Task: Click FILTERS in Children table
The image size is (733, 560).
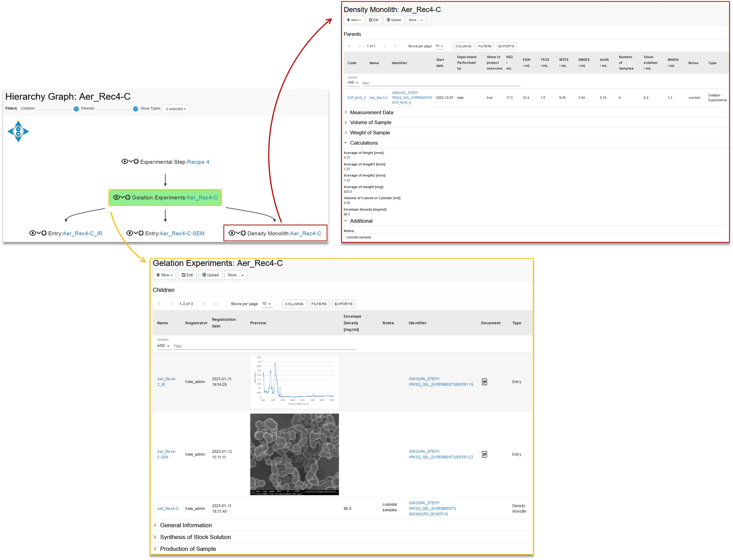Action: coord(319,304)
